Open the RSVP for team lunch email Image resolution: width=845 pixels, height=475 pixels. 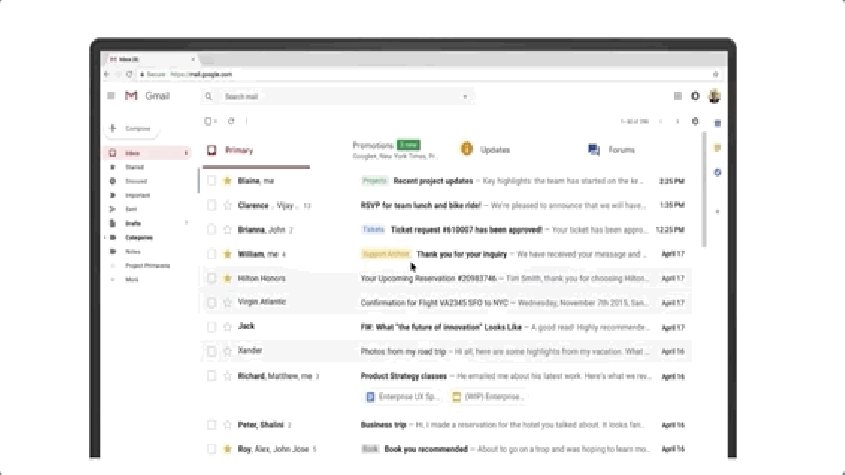click(x=445, y=205)
